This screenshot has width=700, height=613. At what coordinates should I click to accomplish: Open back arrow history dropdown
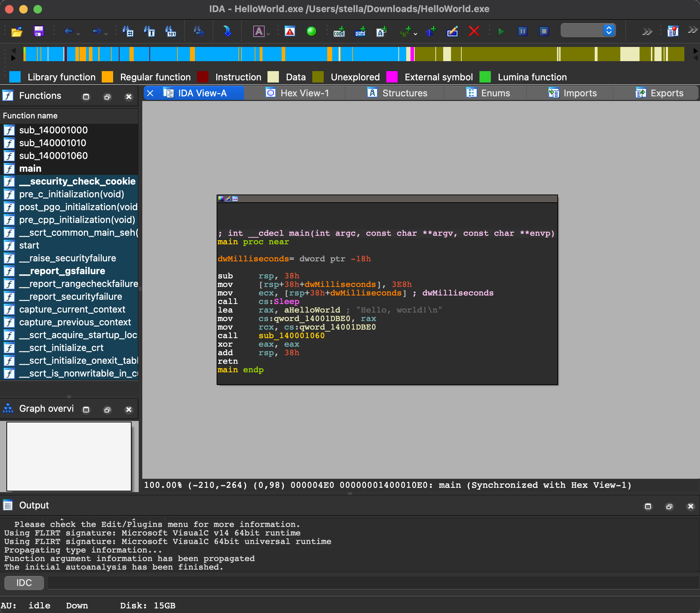pyautogui.click(x=78, y=34)
